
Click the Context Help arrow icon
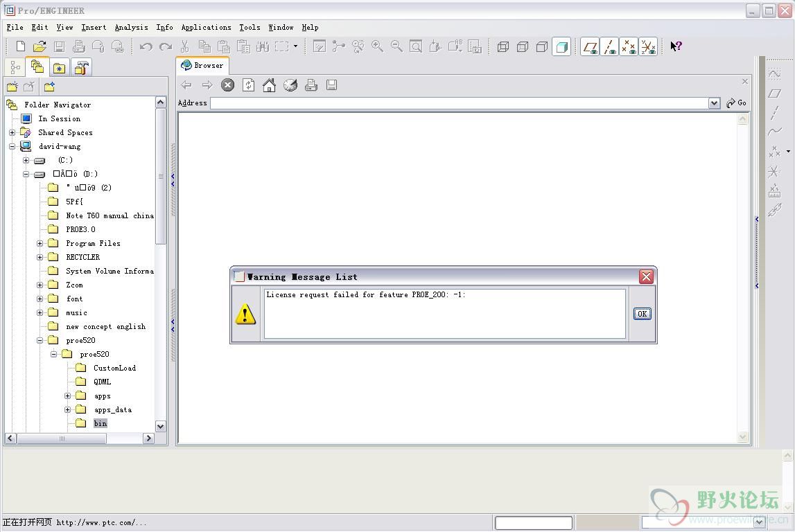tap(676, 46)
